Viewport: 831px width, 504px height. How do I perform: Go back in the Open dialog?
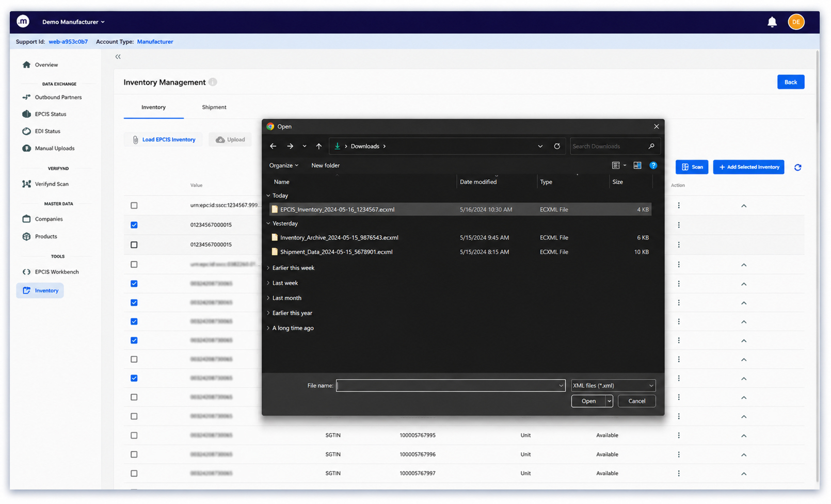click(273, 146)
